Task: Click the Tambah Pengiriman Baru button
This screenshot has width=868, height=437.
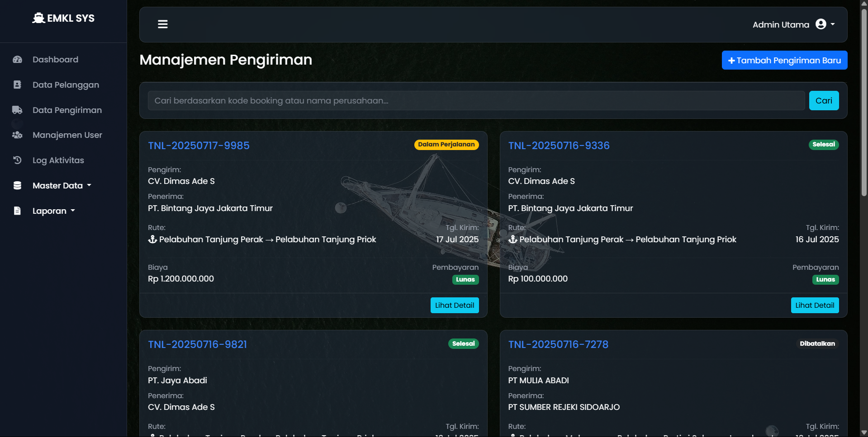Action: point(784,61)
